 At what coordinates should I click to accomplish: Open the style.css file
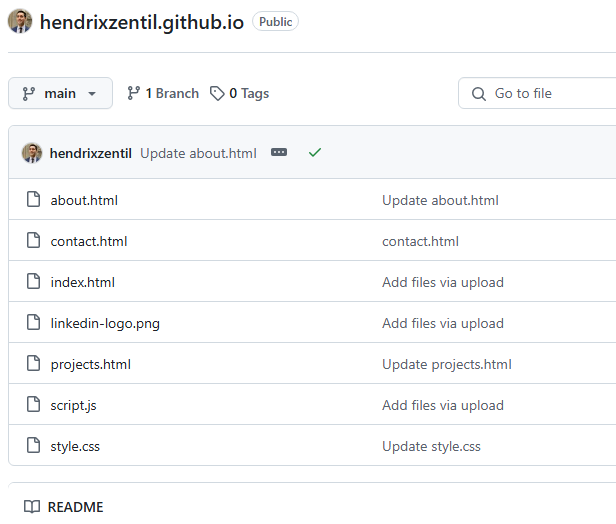pyautogui.click(x=75, y=446)
